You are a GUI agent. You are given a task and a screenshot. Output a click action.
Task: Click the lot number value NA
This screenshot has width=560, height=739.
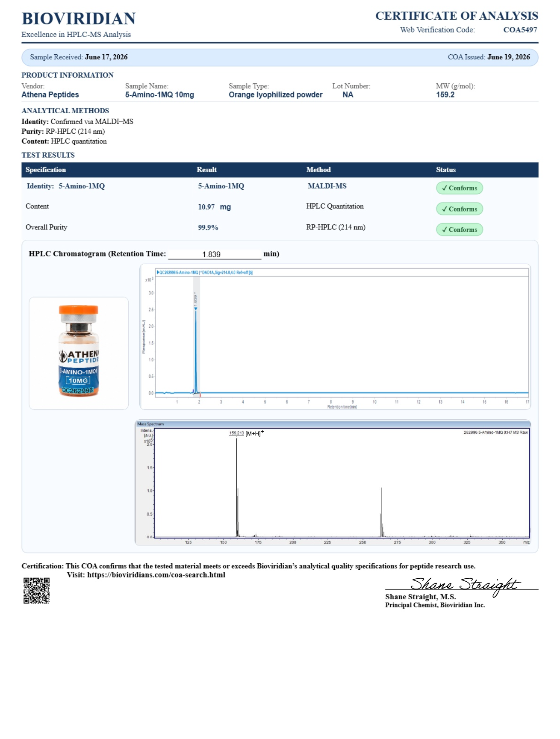(348, 95)
